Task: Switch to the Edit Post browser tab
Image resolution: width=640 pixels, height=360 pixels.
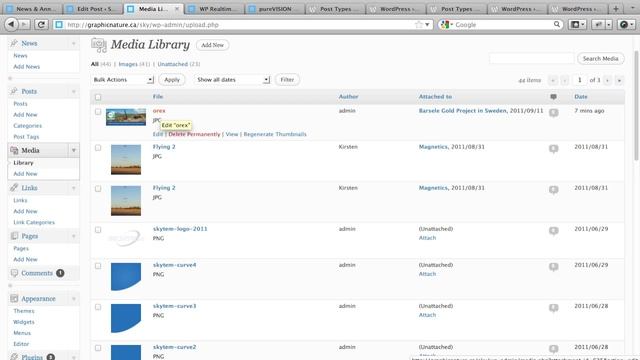Action: (93, 9)
